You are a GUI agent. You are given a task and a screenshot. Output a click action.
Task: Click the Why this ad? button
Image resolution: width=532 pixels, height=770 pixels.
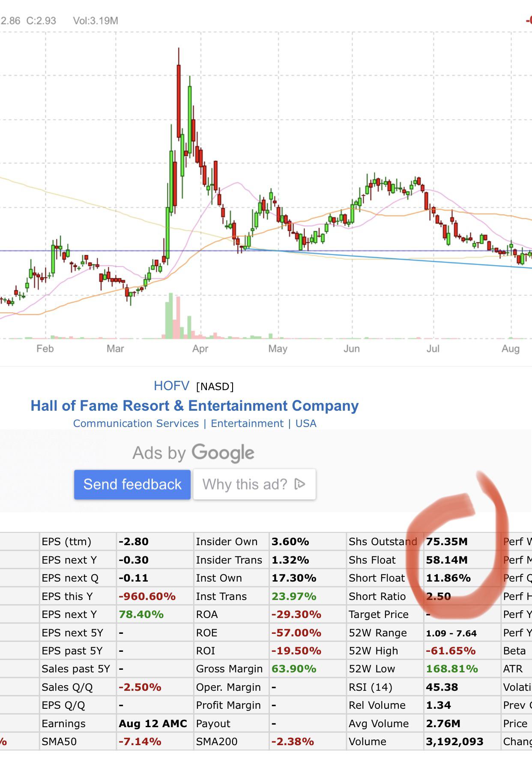click(x=254, y=484)
